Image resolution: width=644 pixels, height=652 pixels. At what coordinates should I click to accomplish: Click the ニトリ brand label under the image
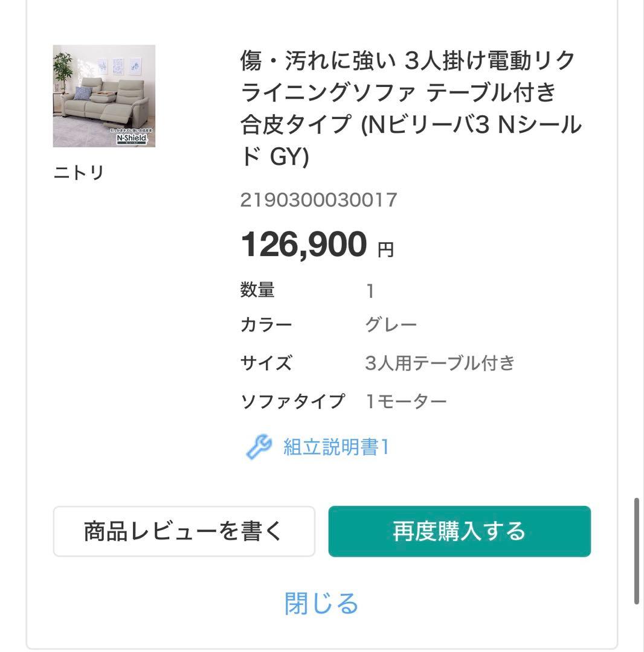(79, 173)
